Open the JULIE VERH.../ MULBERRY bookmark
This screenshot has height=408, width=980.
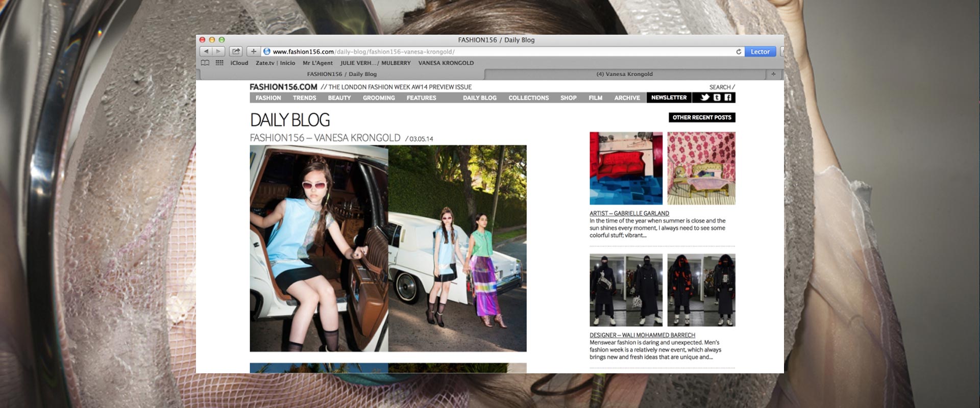[x=375, y=63]
